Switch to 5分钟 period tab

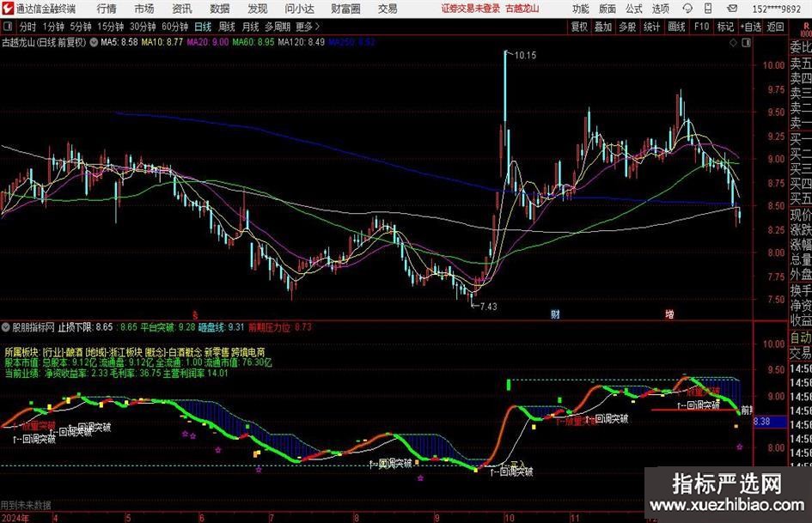coord(80,27)
